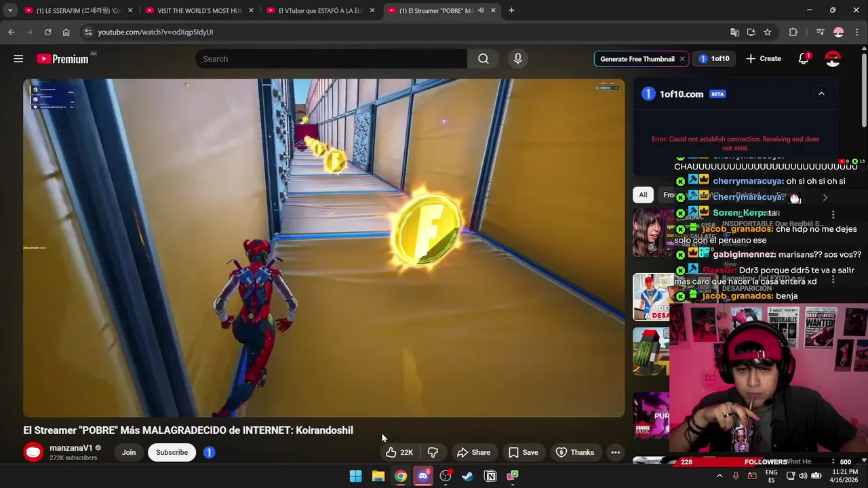Open a new browser tab

(511, 10)
